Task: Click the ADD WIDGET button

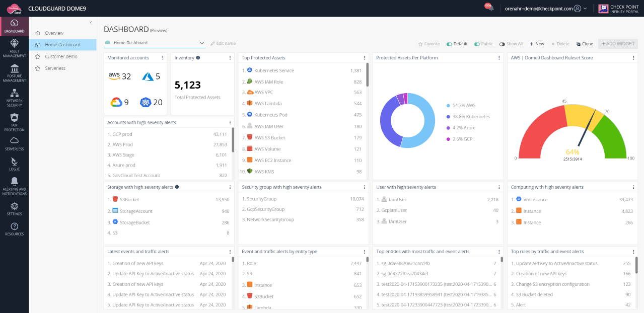Action: (618, 44)
